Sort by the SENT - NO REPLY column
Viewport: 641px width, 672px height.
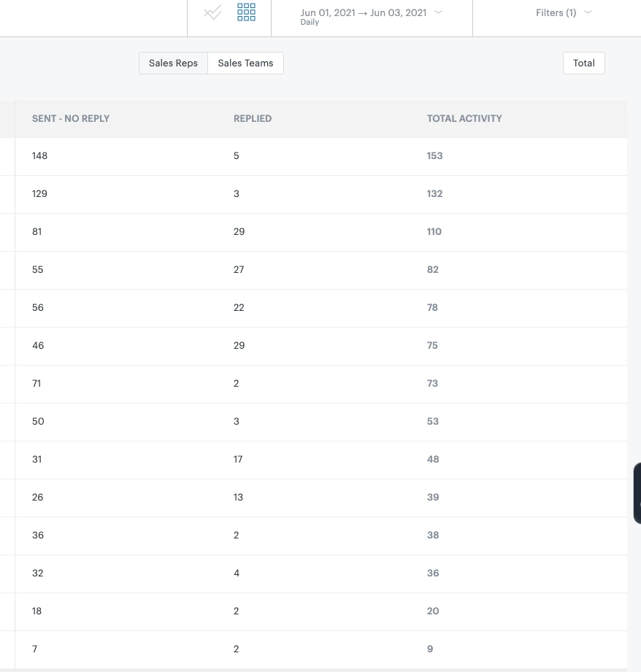pos(71,119)
